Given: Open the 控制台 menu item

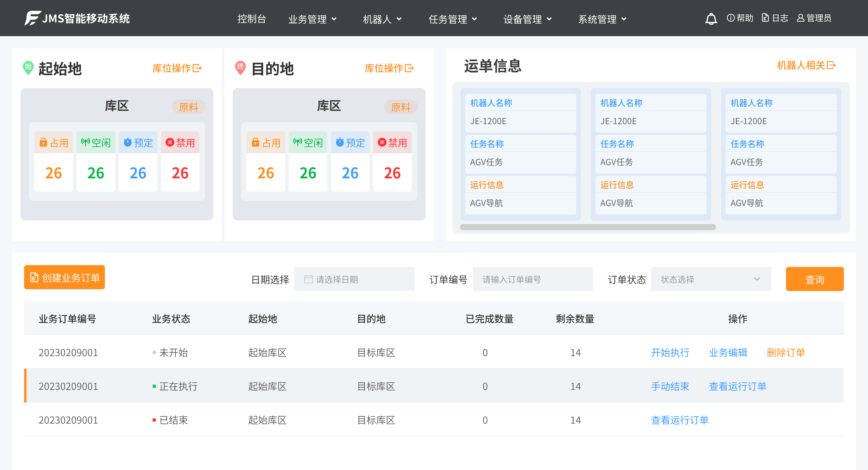Looking at the screenshot, I should pos(252,19).
